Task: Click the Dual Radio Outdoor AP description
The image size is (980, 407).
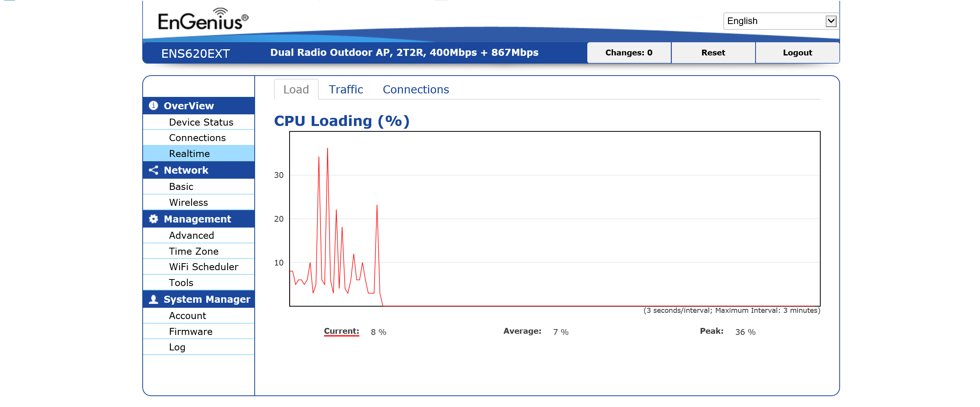Action: coord(404,53)
